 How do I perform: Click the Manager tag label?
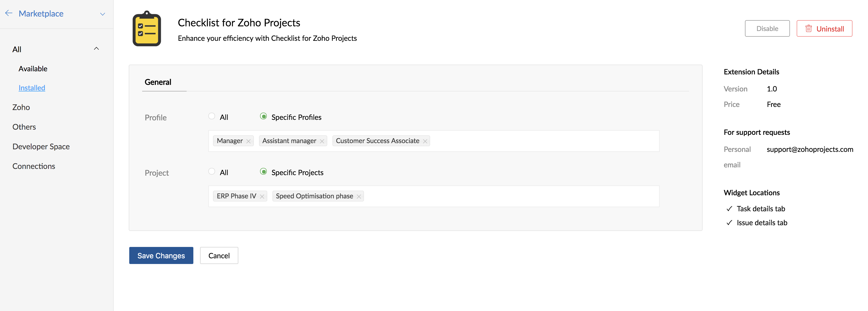(230, 141)
